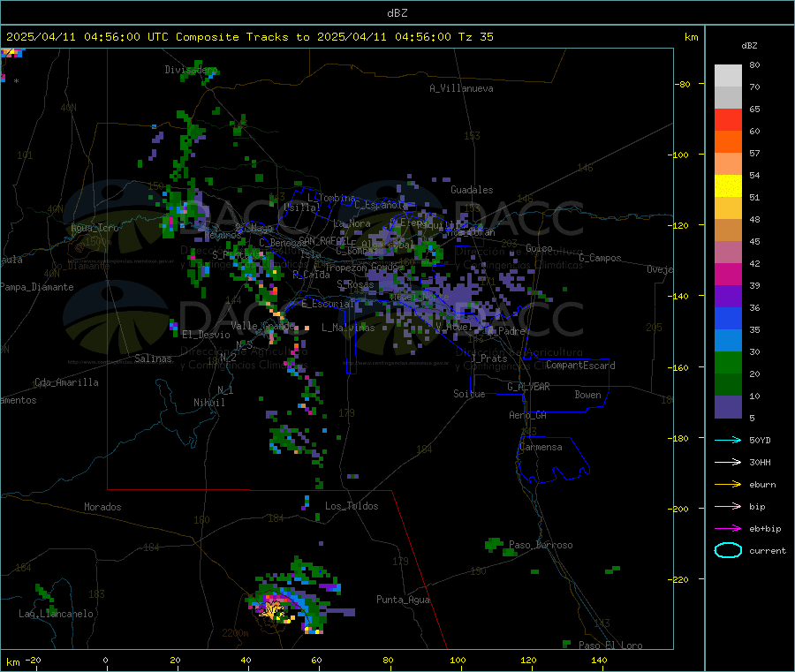Click the Aero_GA map label

[528, 415]
